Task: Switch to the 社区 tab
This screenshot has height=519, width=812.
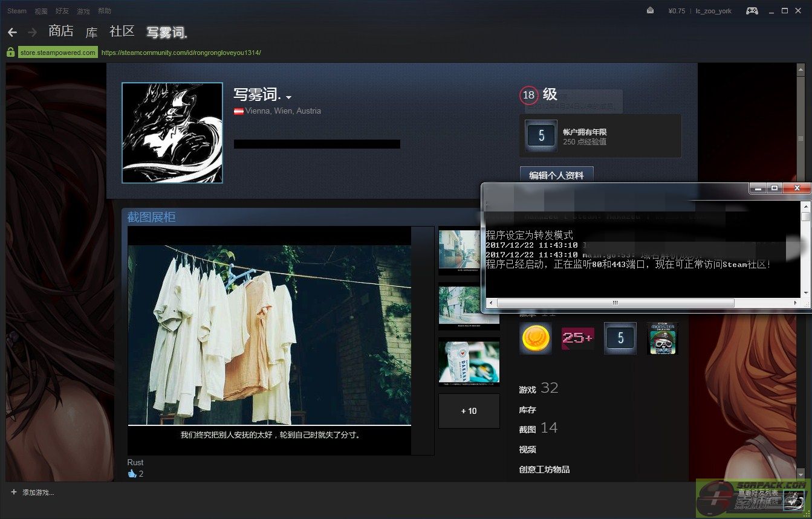Action: (x=122, y=31)
